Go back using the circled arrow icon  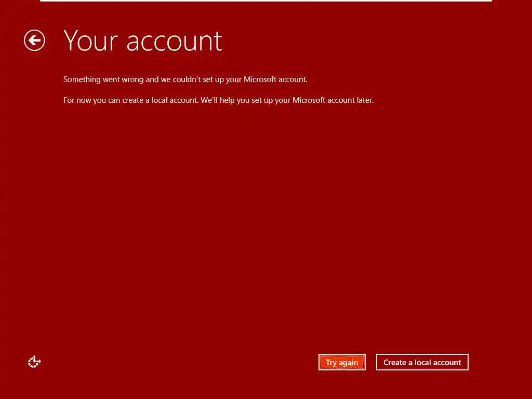point(34,41)
